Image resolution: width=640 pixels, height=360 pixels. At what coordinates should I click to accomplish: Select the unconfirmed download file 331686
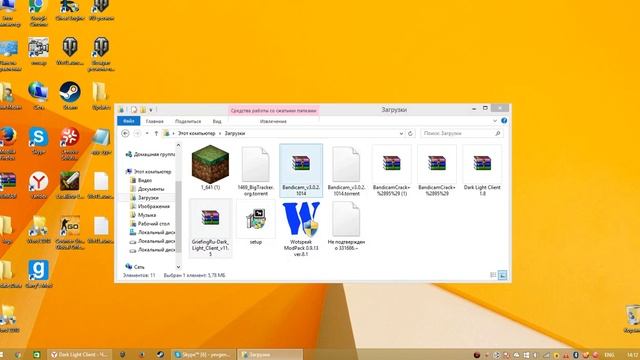(x=346, y=226)
